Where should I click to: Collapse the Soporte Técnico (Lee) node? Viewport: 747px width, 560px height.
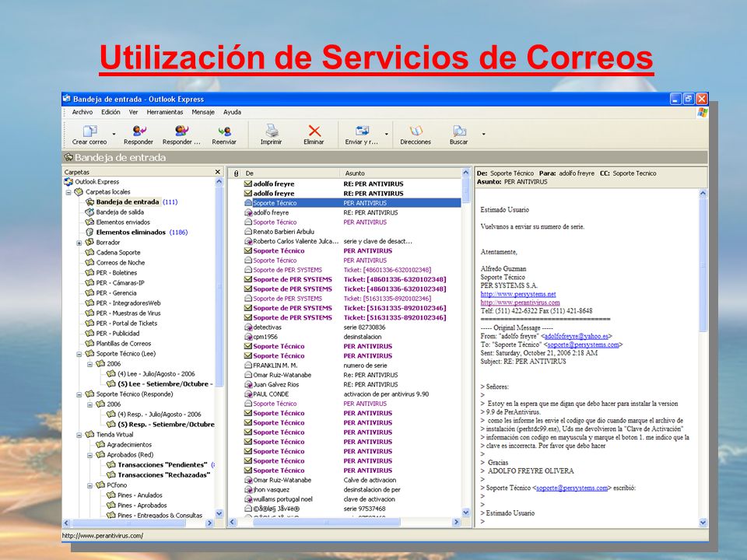79,355
